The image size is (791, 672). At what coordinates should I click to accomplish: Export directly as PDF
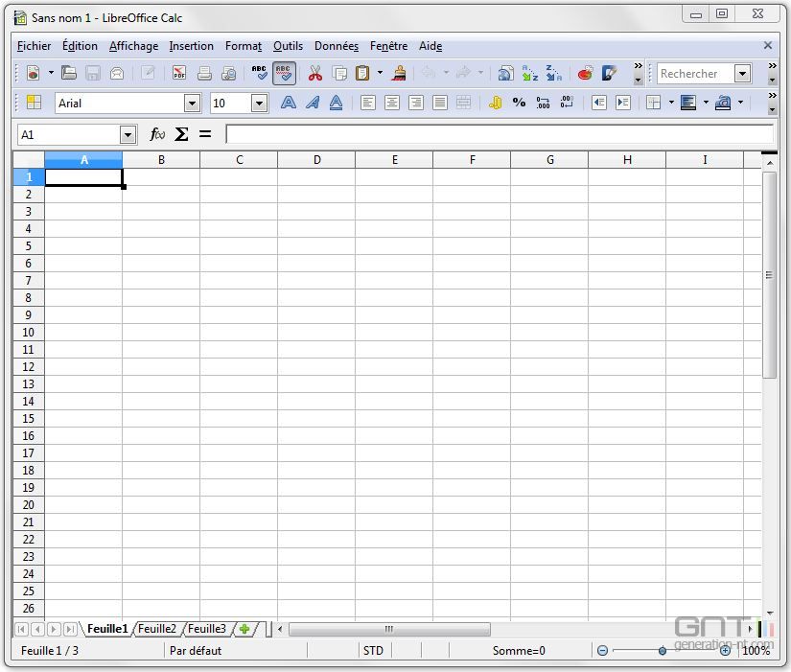(179, 73)
